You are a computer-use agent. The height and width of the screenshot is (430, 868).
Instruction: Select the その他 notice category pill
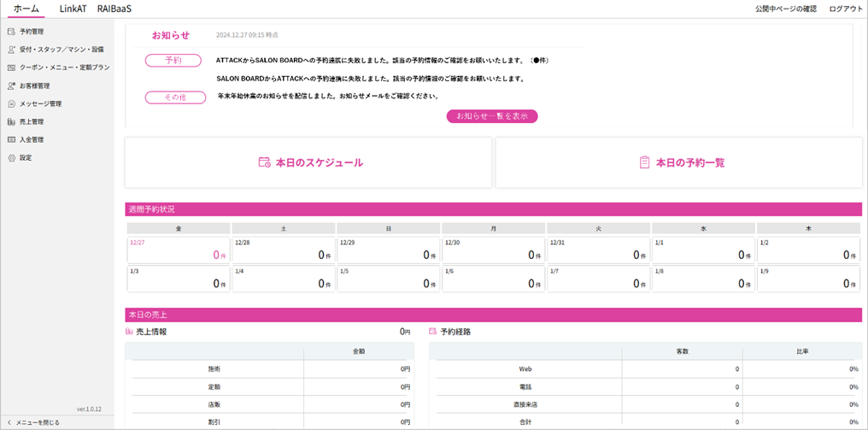tap(175, 97)
